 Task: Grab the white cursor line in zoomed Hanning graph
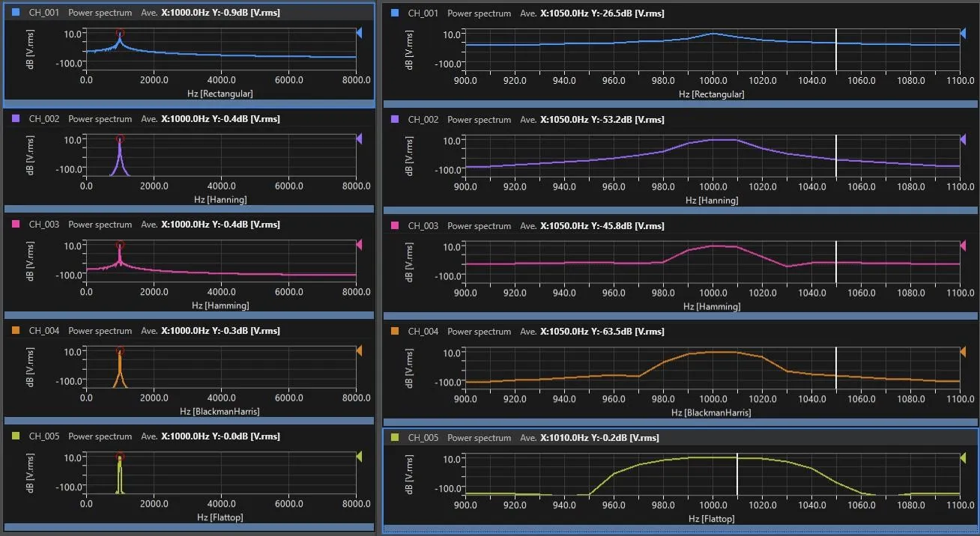click(836, 156)
